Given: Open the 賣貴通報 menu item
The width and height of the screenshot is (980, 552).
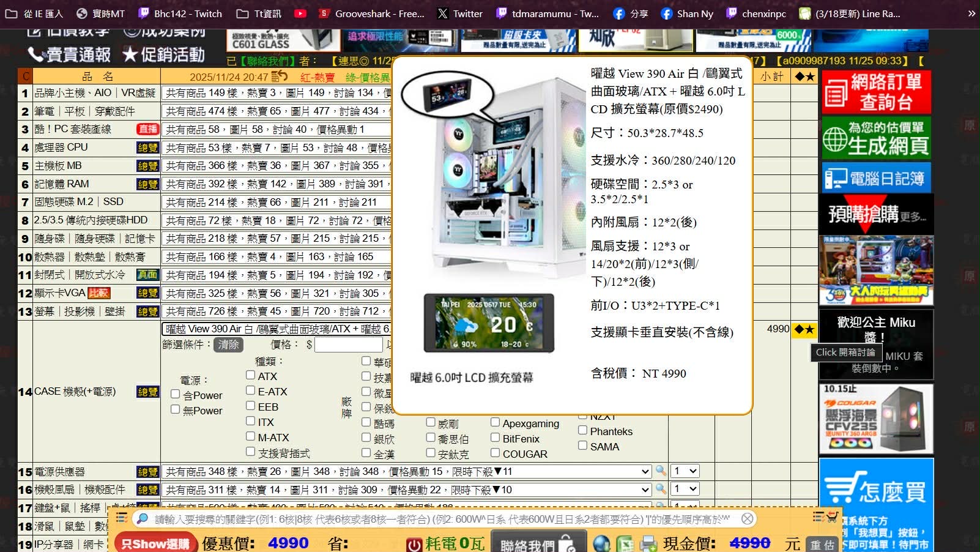Looking at the screenshot, I should click(69, 54).
